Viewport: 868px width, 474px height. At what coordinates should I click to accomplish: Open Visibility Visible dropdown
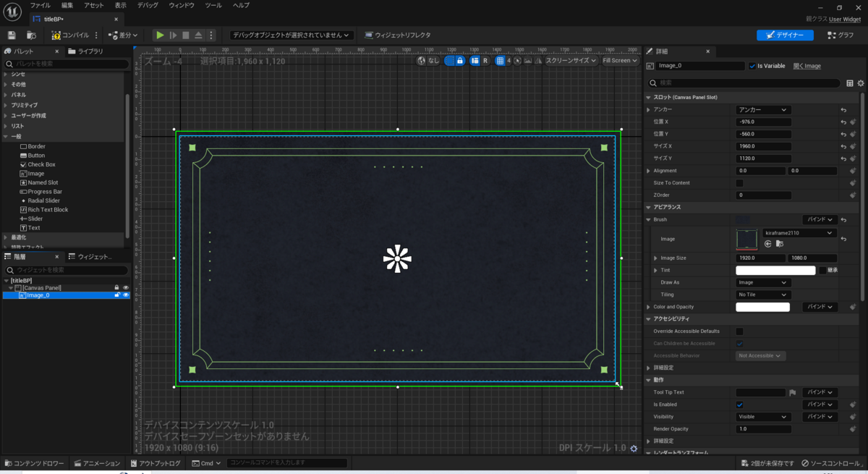(762, 417)
